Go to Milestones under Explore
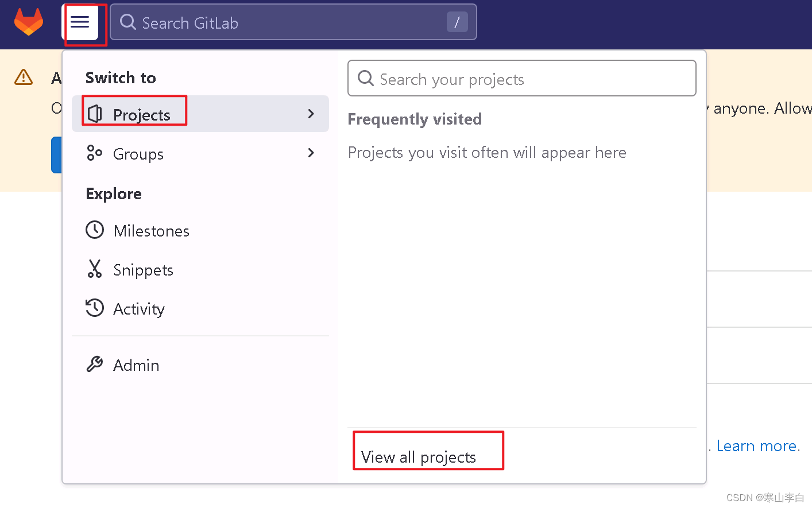The image size is (812, 508). 200,230
